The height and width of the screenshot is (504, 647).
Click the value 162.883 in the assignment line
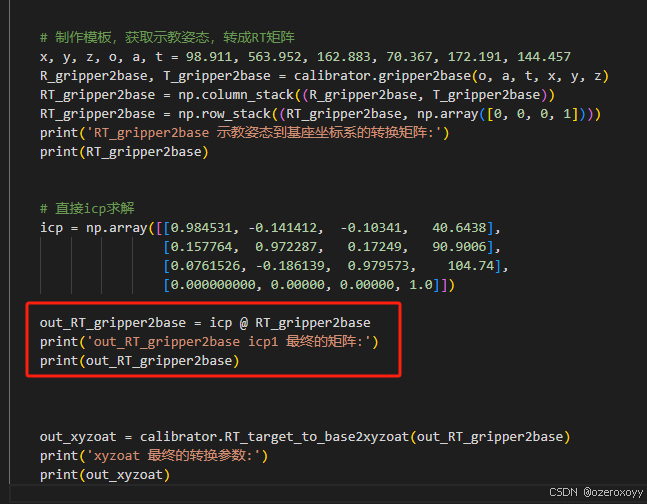point(344,57)
